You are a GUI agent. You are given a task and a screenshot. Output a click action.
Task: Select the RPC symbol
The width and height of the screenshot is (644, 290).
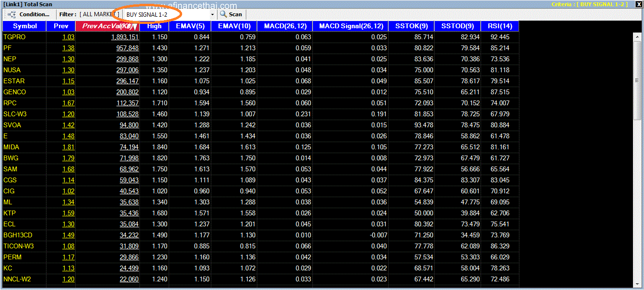point(10,103)
